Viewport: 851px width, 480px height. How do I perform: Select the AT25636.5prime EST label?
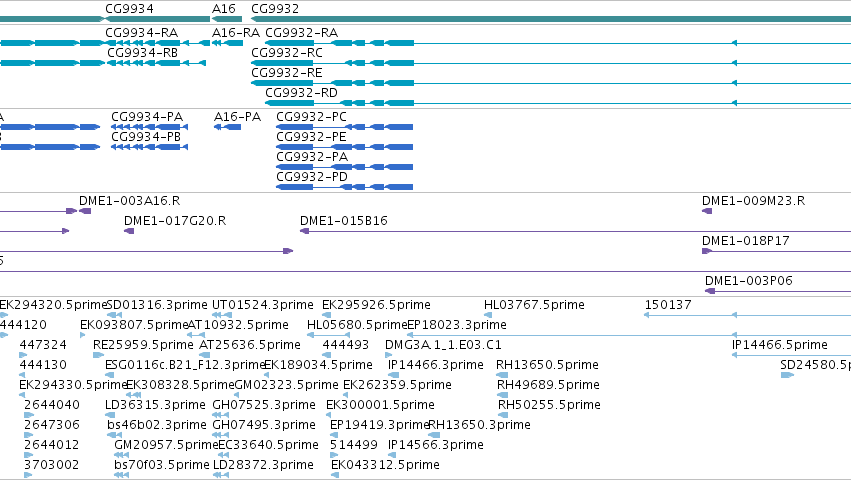click(250, 345)
